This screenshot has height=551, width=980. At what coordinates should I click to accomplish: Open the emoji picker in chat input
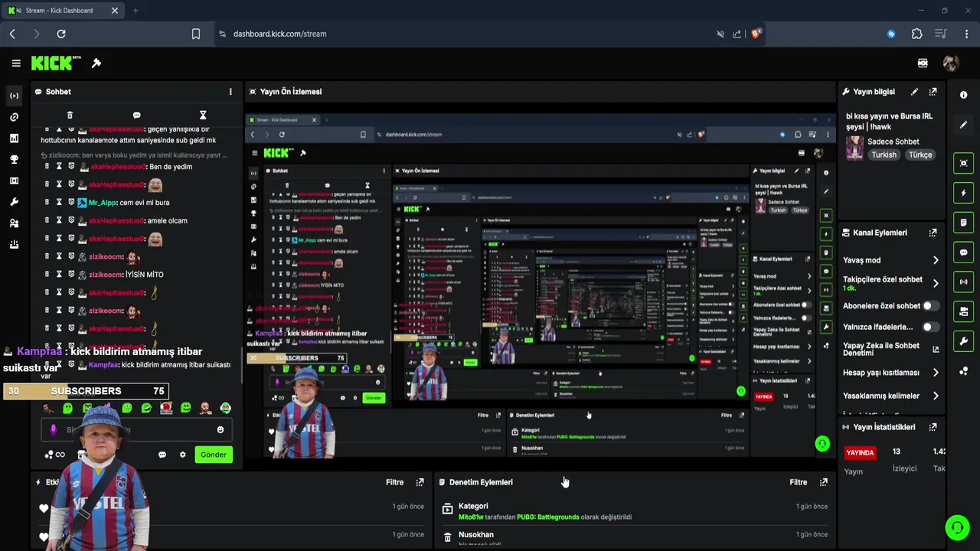coord(220,430)
